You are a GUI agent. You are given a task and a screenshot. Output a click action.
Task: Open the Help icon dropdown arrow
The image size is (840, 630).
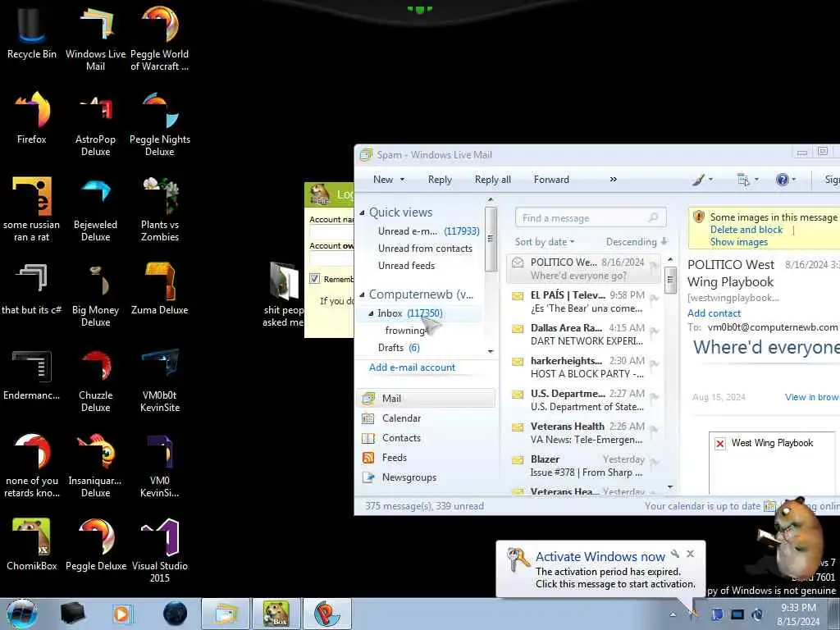coord(794,180)
